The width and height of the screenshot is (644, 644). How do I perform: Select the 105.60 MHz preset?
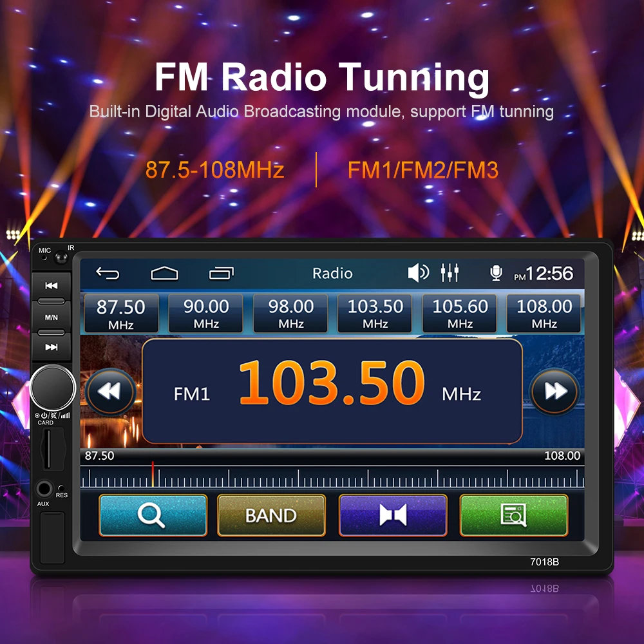click(460, 314)
